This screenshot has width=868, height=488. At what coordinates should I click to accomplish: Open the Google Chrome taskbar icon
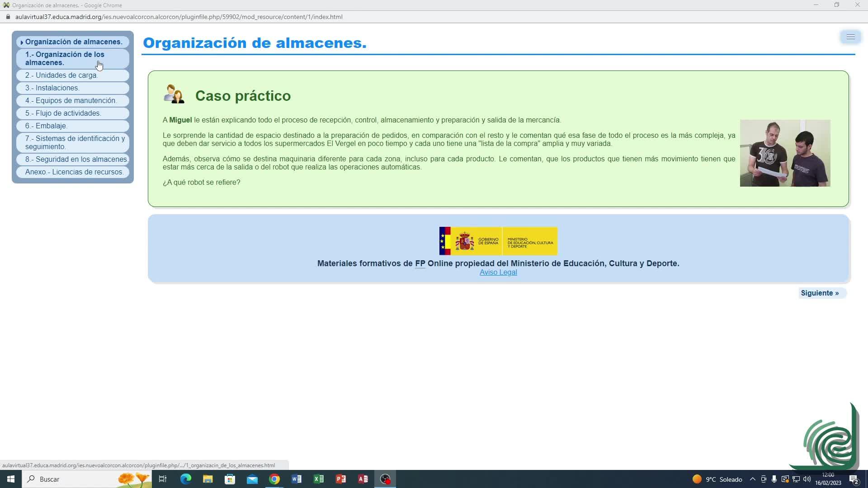pos(274,479)
